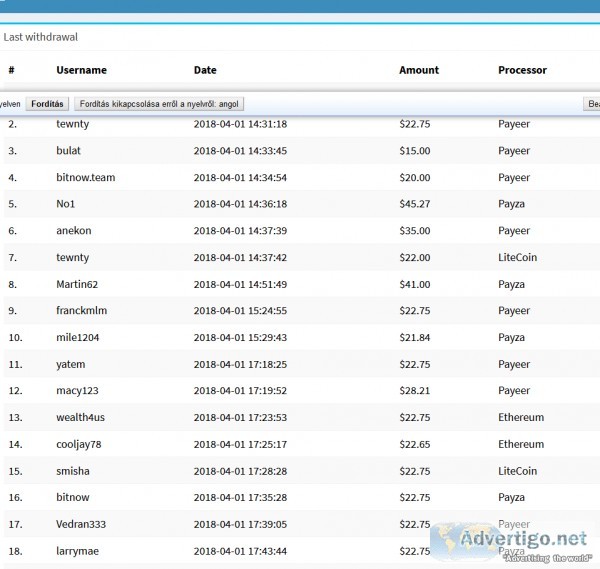This screenshot has width=600, height=569.
Task: Click row number 10.
Action: pos(15,337)
